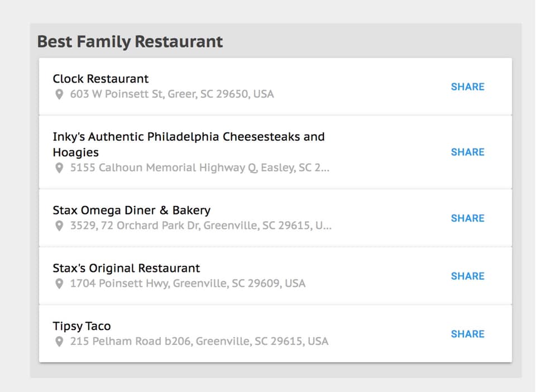Screen dimensions: 536x392
Task: Click the 72 Orchard Park Dr address
Action: tap(201, 226)
